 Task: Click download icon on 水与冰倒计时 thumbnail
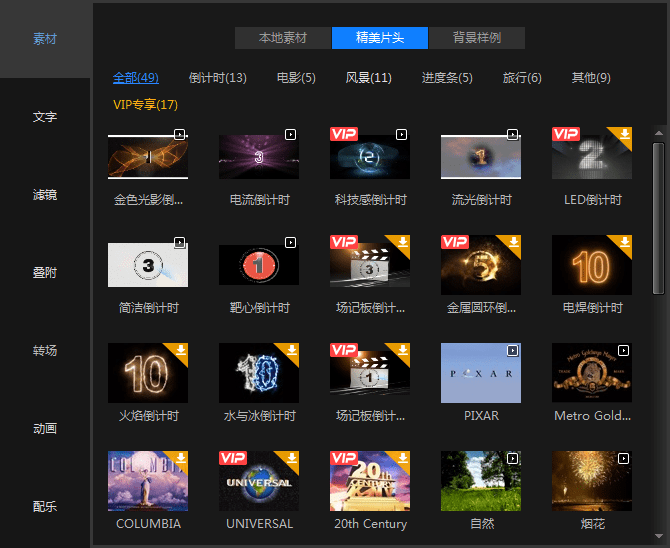292,350
